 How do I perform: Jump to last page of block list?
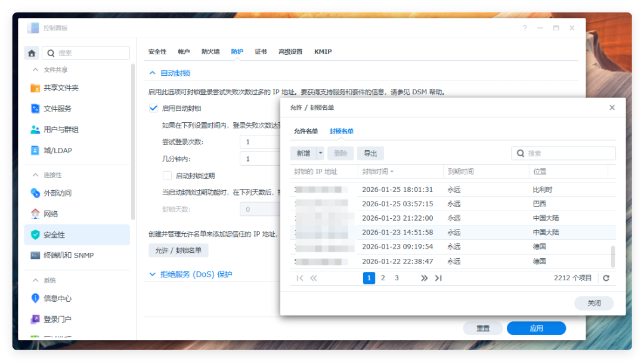[x=438, y=278]
